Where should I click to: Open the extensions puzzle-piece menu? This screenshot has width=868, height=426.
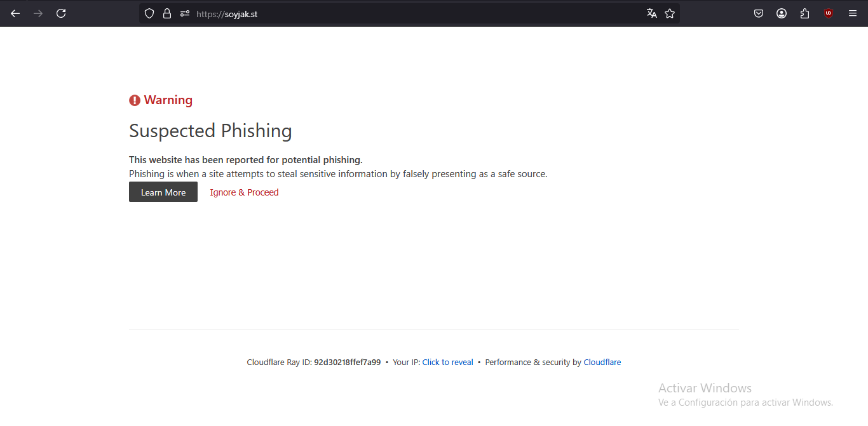(x=805, y=13)
